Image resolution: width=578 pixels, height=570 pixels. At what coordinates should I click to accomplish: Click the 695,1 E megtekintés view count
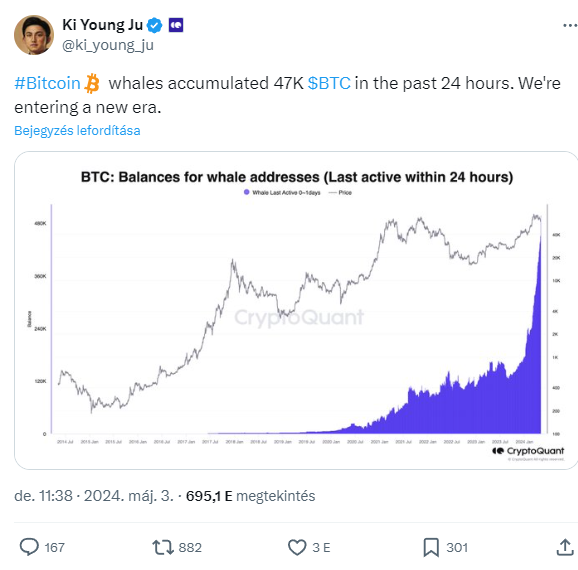(x=251, y=496)
